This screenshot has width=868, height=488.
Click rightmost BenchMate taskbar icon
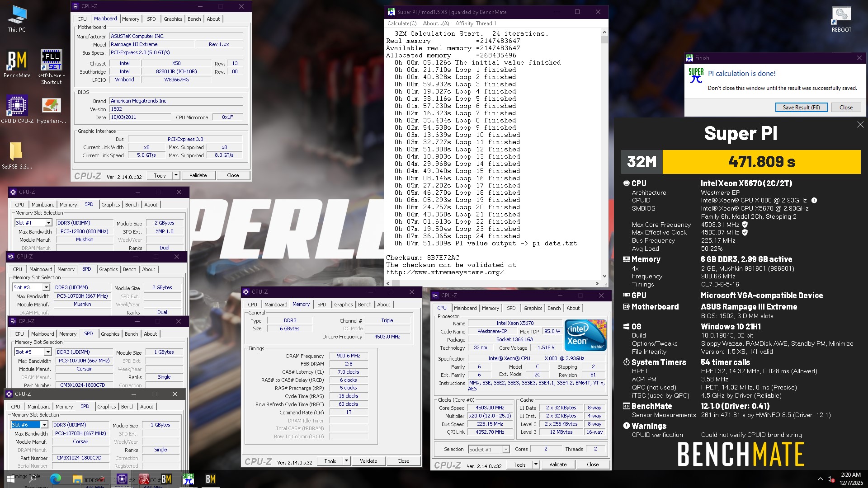pos(211,479)
